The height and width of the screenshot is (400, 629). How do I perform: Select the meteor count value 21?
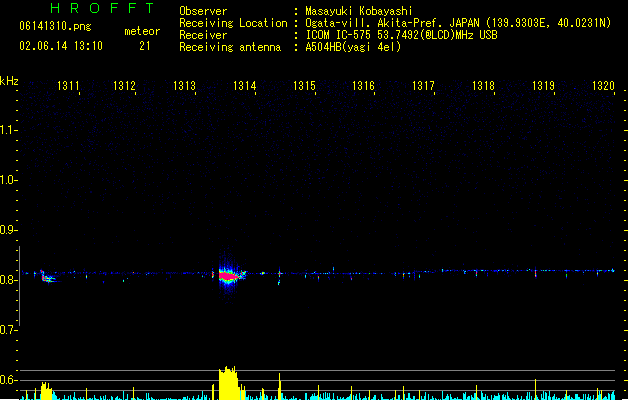(x=145, y=46)
